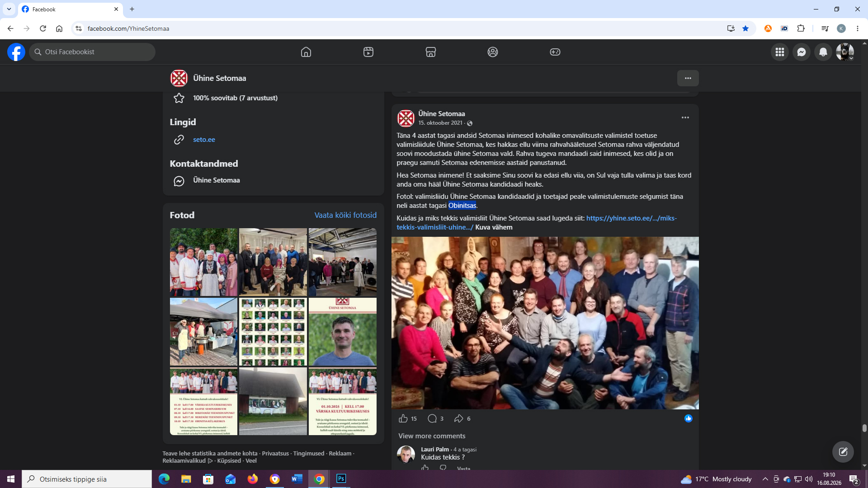Message Ühine Setomaa via contact info

[x=217, y=180]
